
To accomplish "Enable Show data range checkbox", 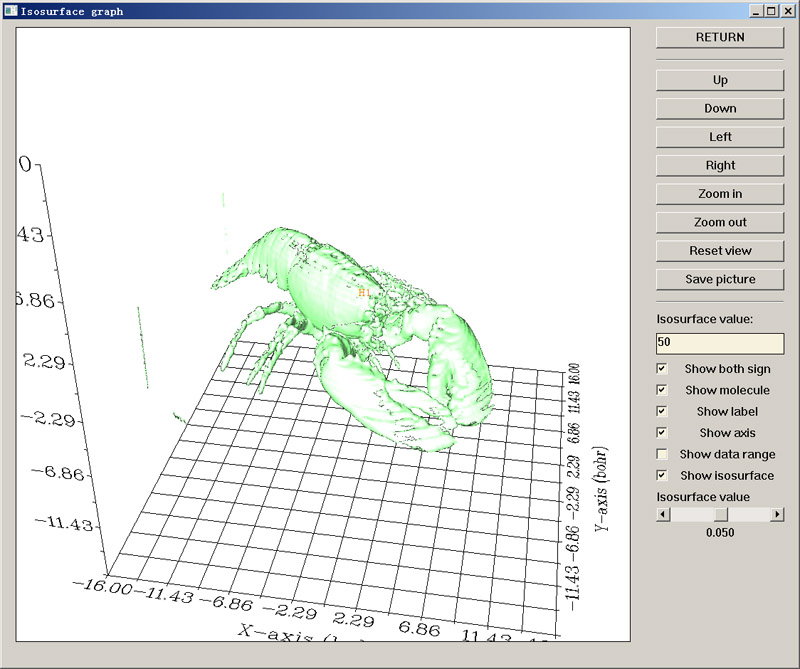I will [x=662, y=454].
